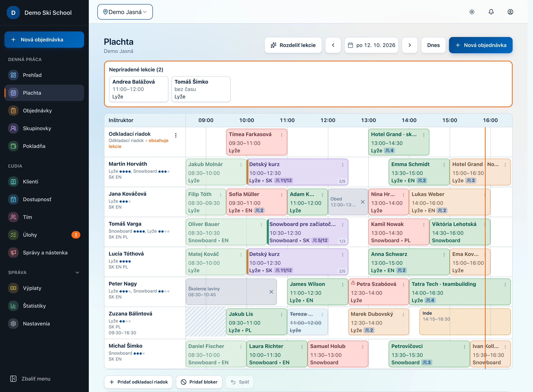Open Pokladňa in the sidebar

pyautogui.click(x=44, y=146)
